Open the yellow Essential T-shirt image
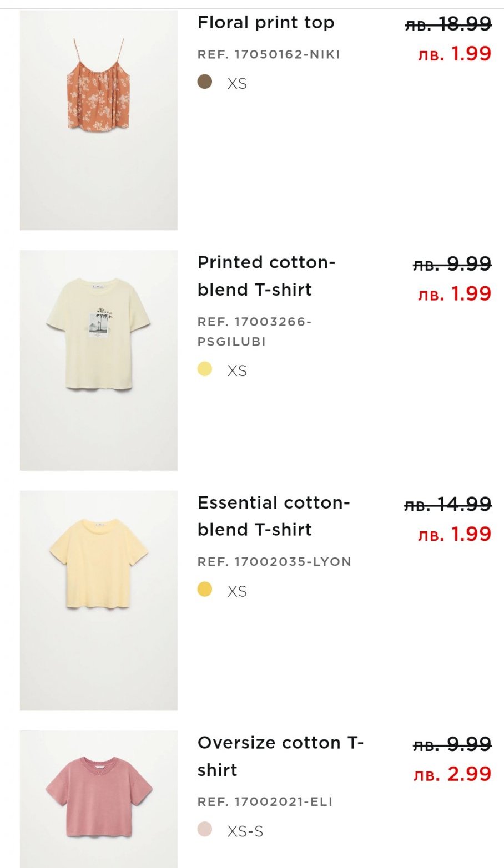This screenshot has height=868, width=504. click(98, 600)
